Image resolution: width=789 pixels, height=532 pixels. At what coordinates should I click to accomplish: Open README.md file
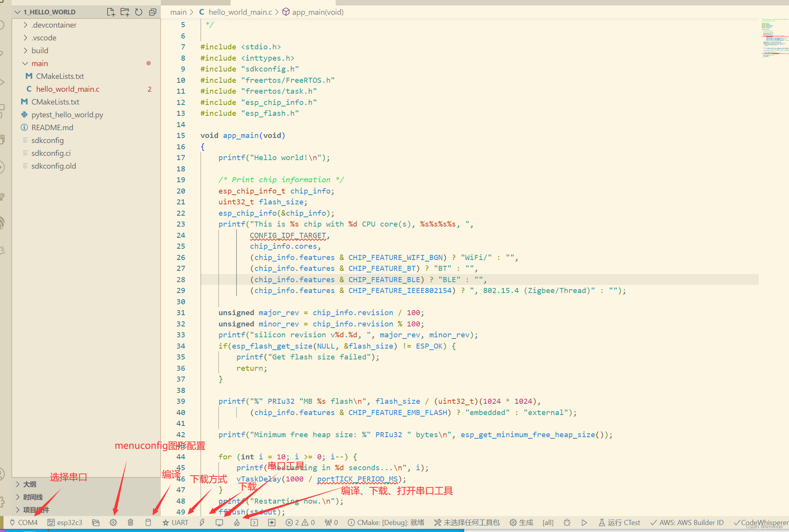click(x=86, y=127)
